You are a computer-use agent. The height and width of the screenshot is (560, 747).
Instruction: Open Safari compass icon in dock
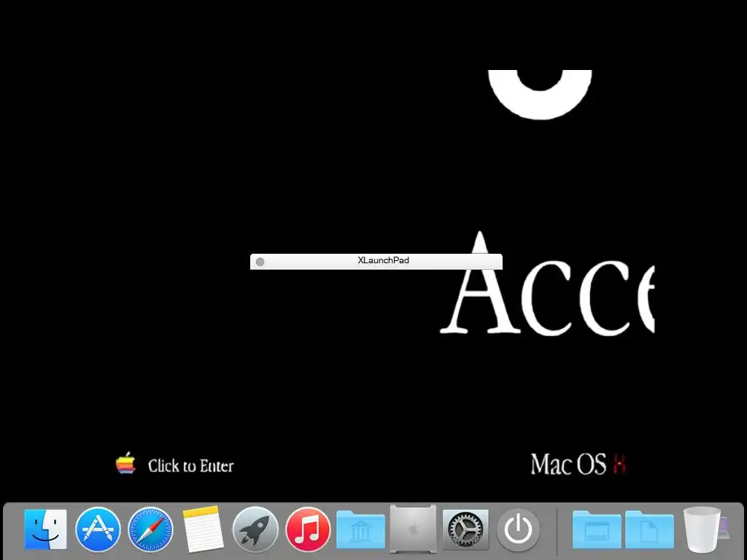click(150, 529)
